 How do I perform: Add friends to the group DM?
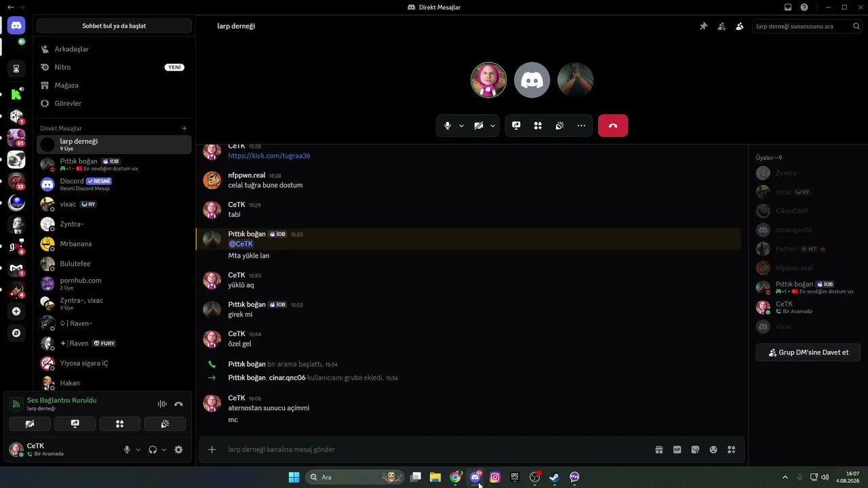722,26
